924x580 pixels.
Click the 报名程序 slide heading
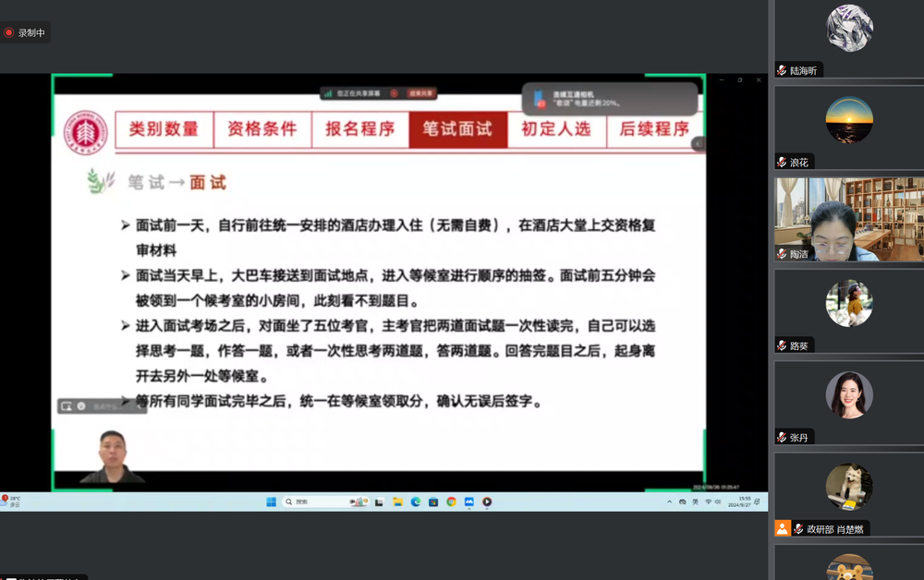click(359, 129)
